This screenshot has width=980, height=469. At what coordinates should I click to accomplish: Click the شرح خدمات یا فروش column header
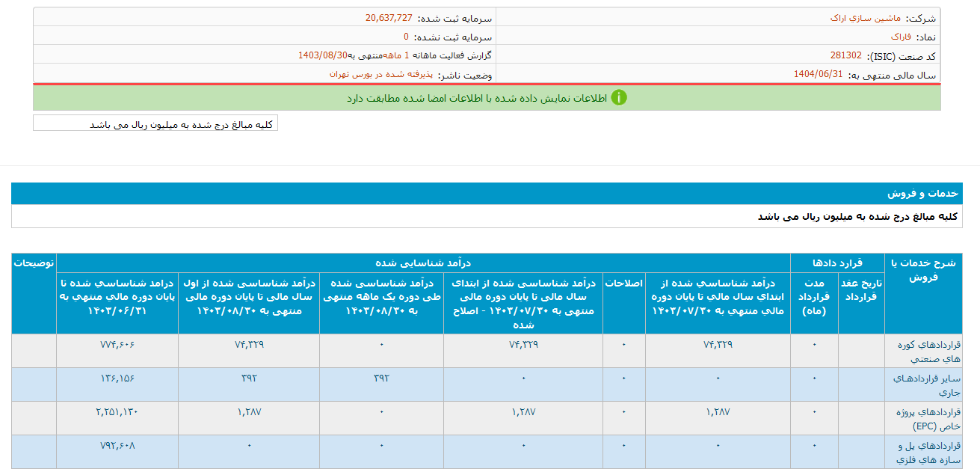[931, 270]
